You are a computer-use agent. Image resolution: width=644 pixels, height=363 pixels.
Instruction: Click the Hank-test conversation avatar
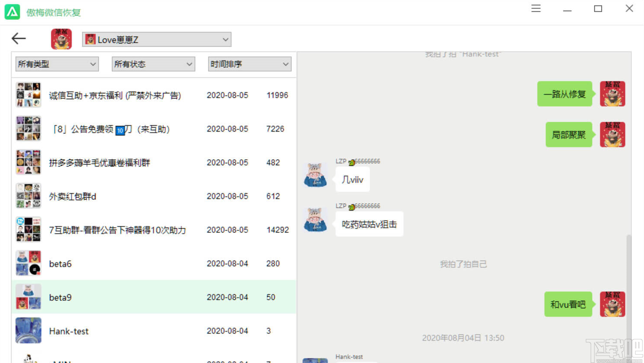[x=28, y=331]
